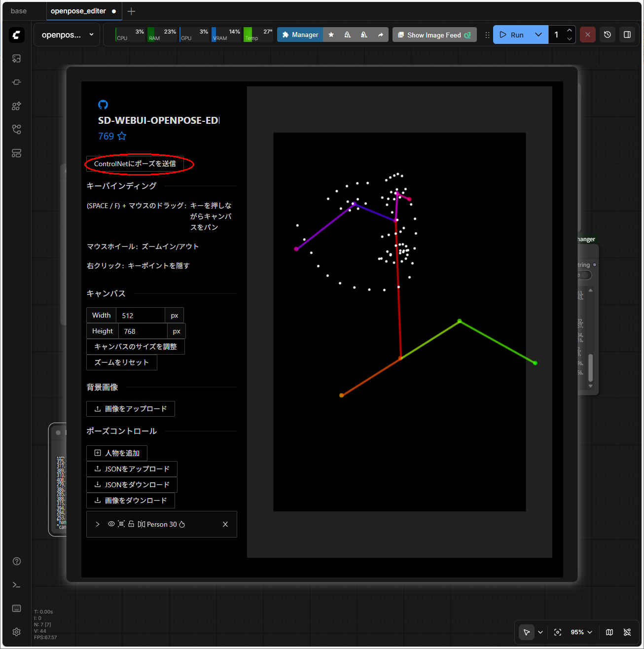The height and width of the screenshot is (649, 644).
Task: Click the purple wrist keypoint on canvas
Action: [296, 249]
